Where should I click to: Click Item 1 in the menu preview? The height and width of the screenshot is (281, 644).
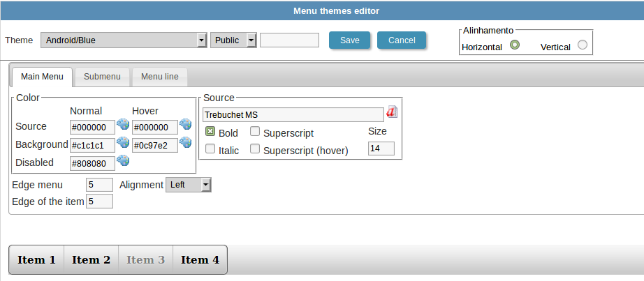tap(36, 259)
